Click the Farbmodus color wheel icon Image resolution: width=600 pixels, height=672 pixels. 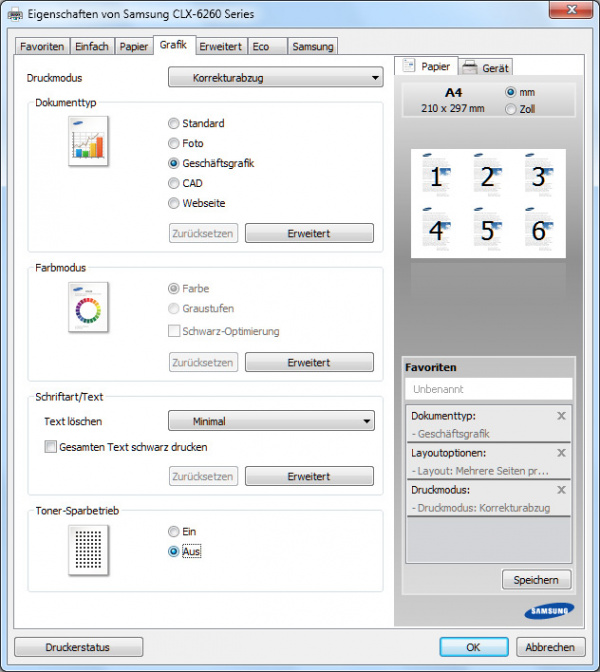point(88,307)
